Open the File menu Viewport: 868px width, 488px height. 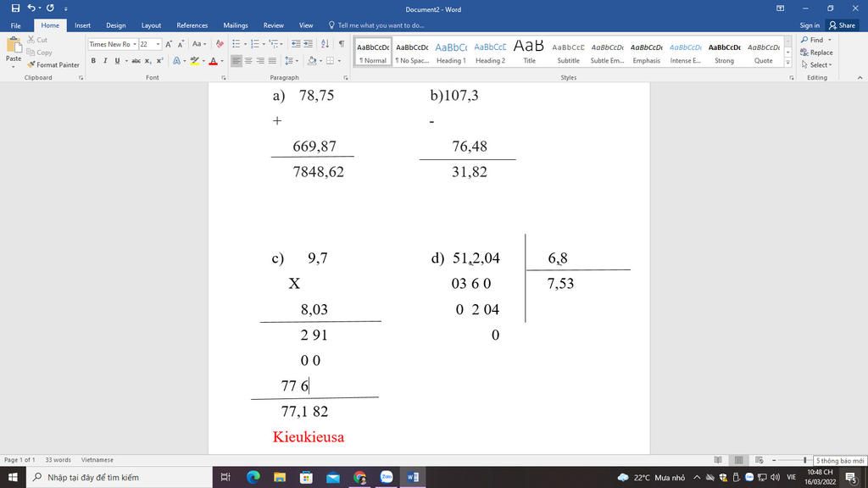coord(15,25)
